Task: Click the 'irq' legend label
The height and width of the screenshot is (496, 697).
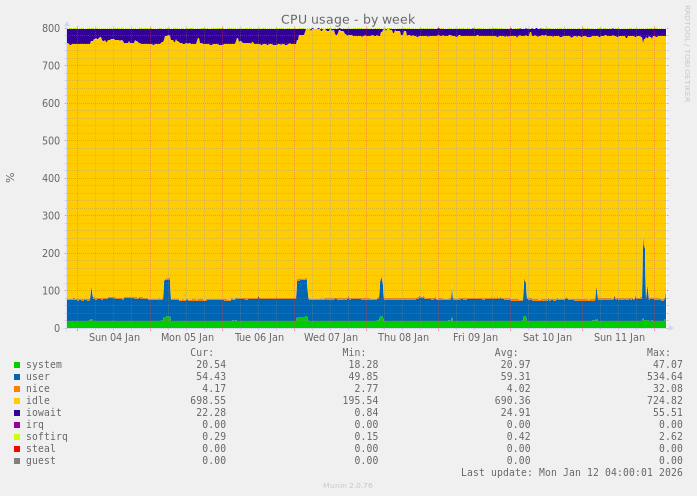Action: pos(35,425)
